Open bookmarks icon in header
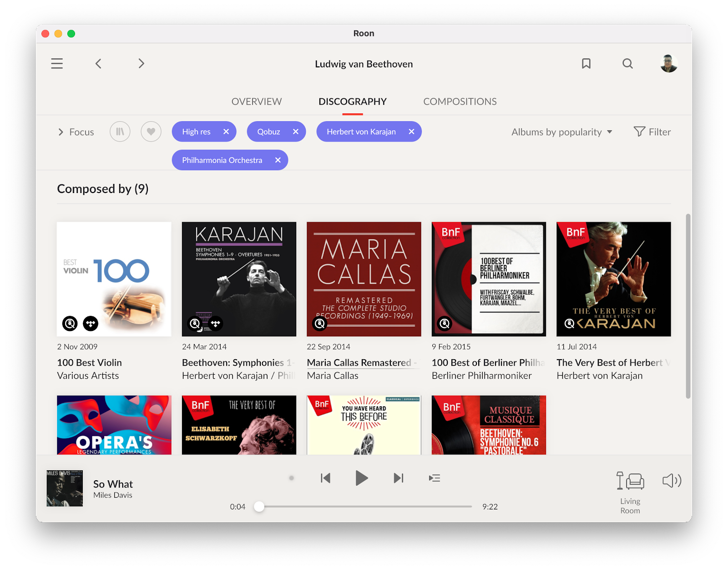This screenshot has height=570, width=728. tap(586, 64)
